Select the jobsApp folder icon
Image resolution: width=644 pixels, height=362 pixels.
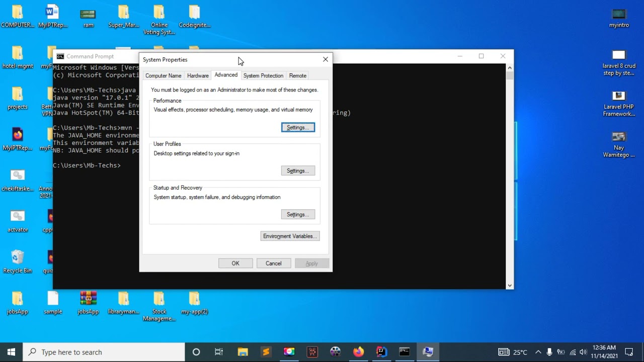[x=18, y=303]
